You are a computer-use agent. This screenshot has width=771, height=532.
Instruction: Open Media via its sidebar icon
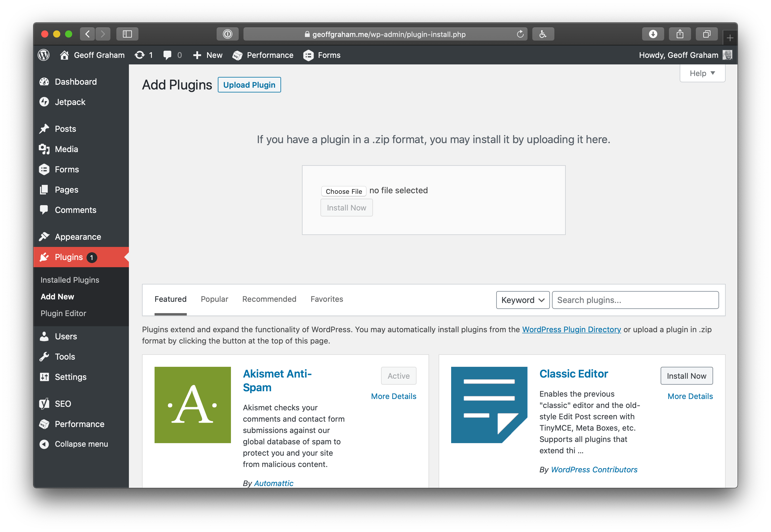(x=45, y=149)
